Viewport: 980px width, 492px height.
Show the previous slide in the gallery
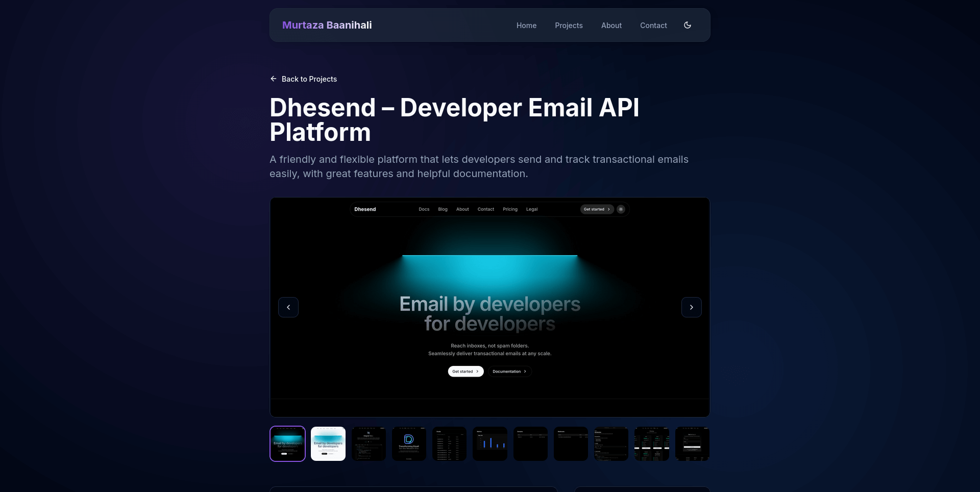coord(288,307)
